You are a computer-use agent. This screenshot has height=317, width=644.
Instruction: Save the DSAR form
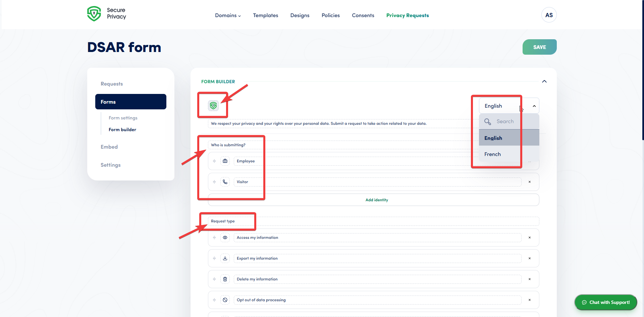pyautogui.click(x=539, y=47)
